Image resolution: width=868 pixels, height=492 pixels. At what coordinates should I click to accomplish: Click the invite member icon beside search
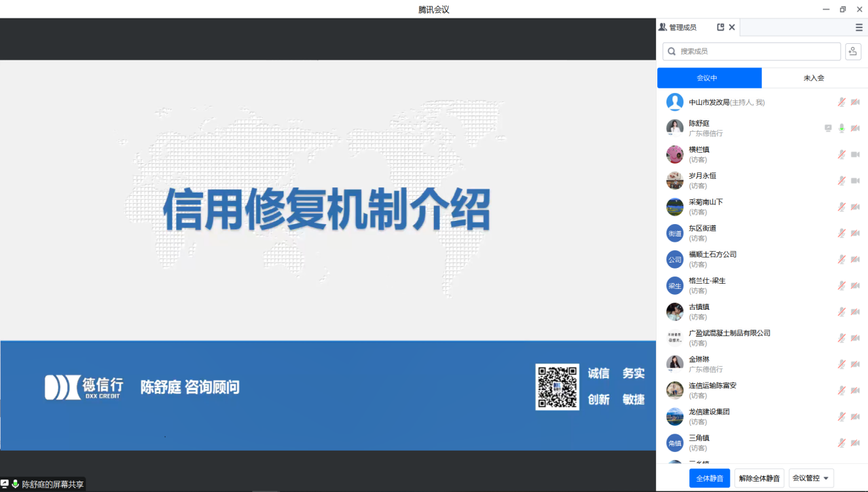coord(852,51)
